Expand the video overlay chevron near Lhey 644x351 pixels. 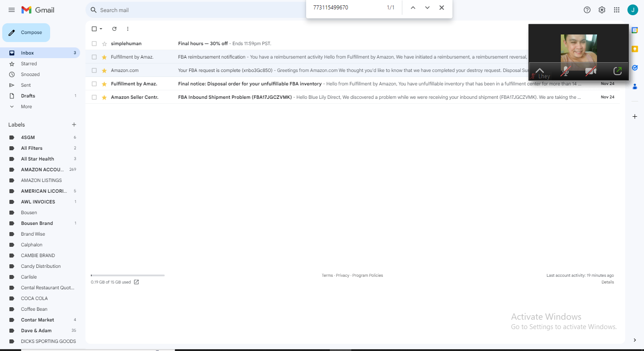point(540,71)
